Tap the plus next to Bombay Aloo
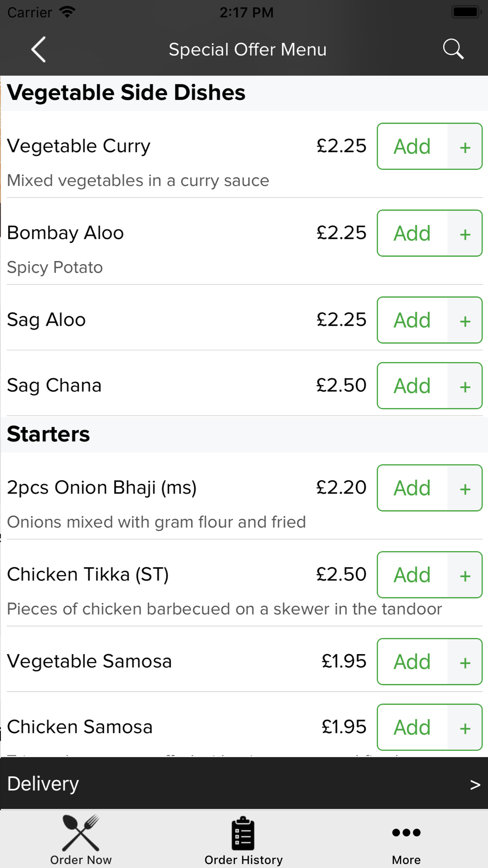The image size is (488, 868). [465, 233]
